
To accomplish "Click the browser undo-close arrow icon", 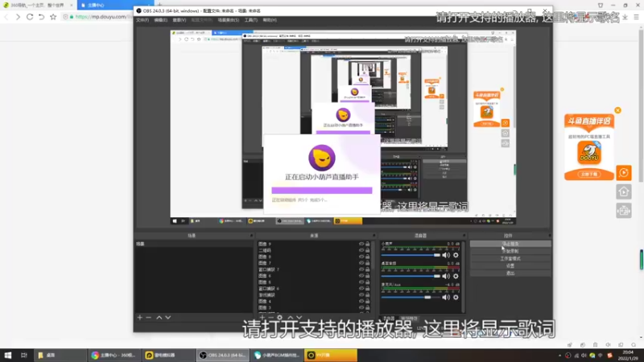I will [42, 17].
